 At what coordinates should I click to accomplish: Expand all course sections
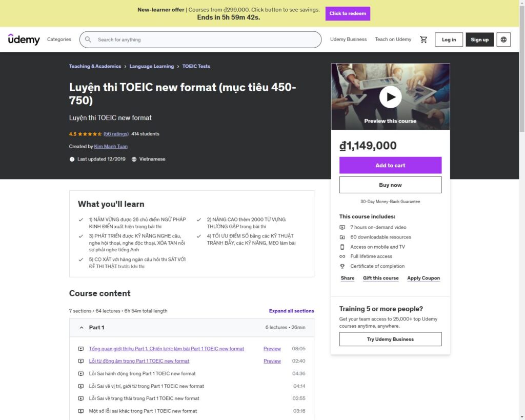pos(291,311)
